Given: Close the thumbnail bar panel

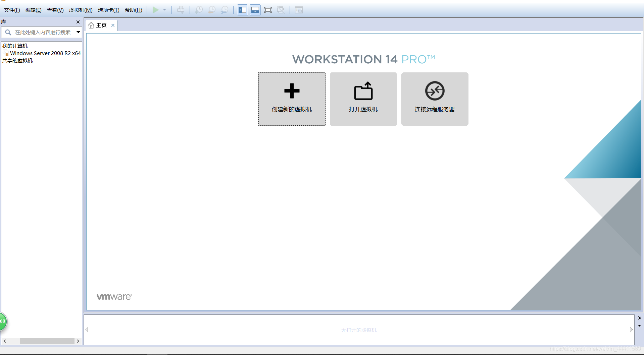Looking at the screenshot, I should point(640,318).
